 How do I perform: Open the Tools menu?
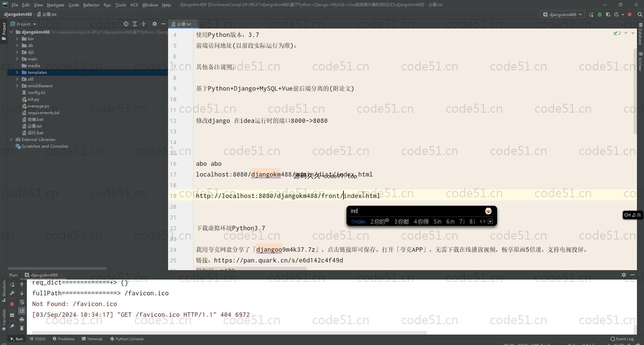click(120, 5)
